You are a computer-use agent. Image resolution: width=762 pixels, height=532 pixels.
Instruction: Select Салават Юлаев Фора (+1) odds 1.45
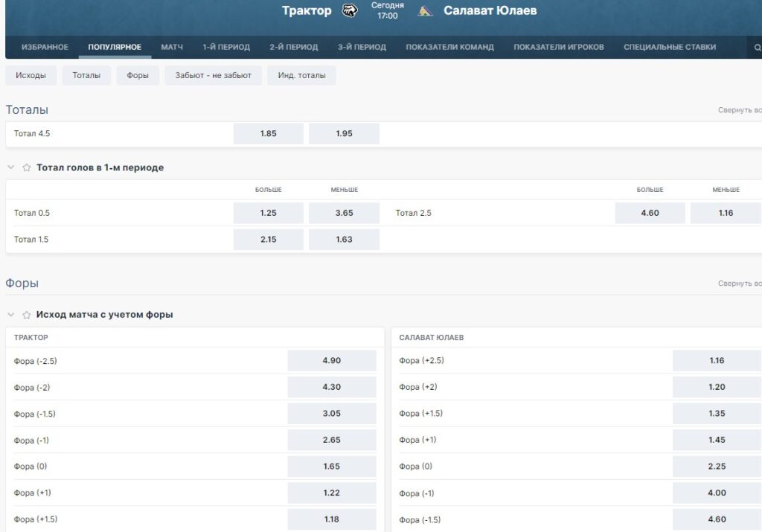coord(717,440)
